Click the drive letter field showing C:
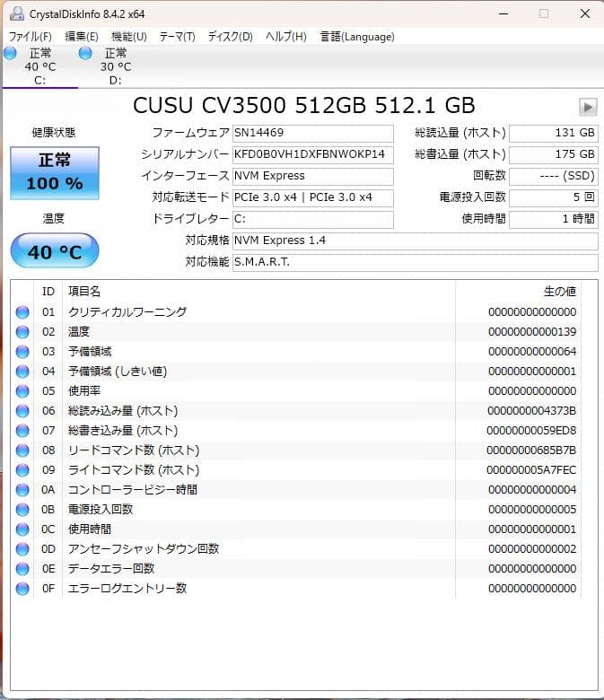604x700 pixels. click(x=313, y=219)
